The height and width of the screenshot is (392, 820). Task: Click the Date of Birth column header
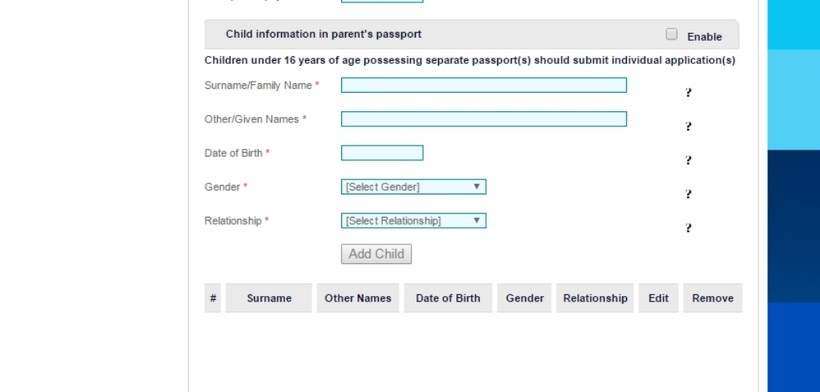click(448, 298)
